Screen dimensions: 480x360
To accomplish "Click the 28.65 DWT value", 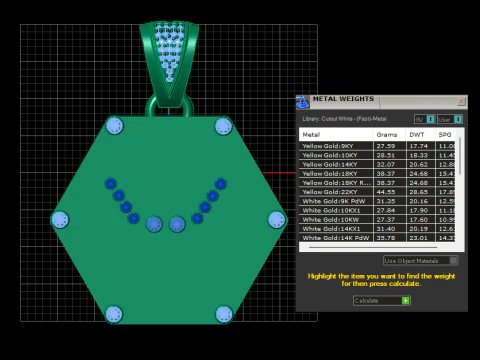I will (419, 192).
